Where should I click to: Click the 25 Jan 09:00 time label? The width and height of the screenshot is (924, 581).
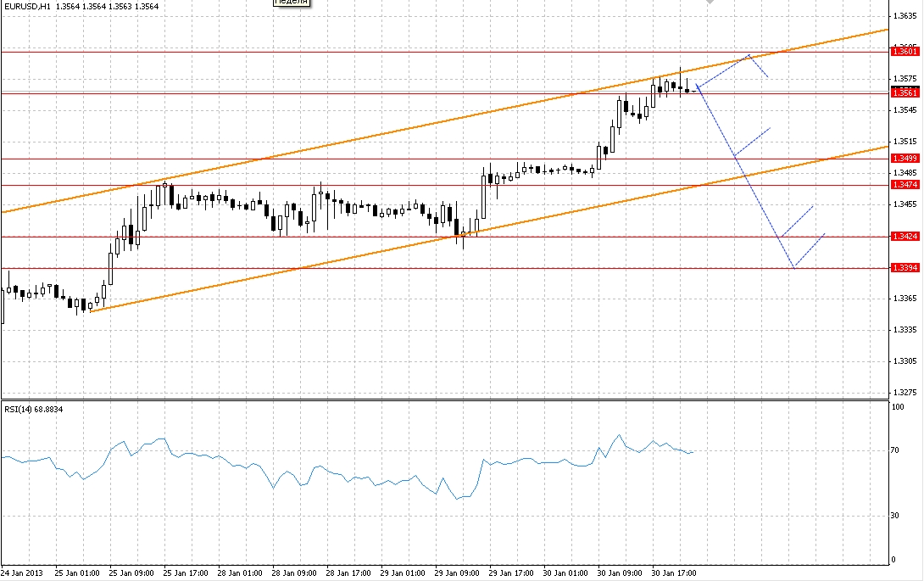tap(131, 573)
